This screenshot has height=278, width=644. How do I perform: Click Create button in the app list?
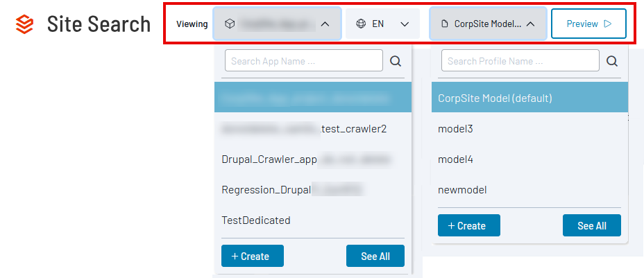point(252,256)
